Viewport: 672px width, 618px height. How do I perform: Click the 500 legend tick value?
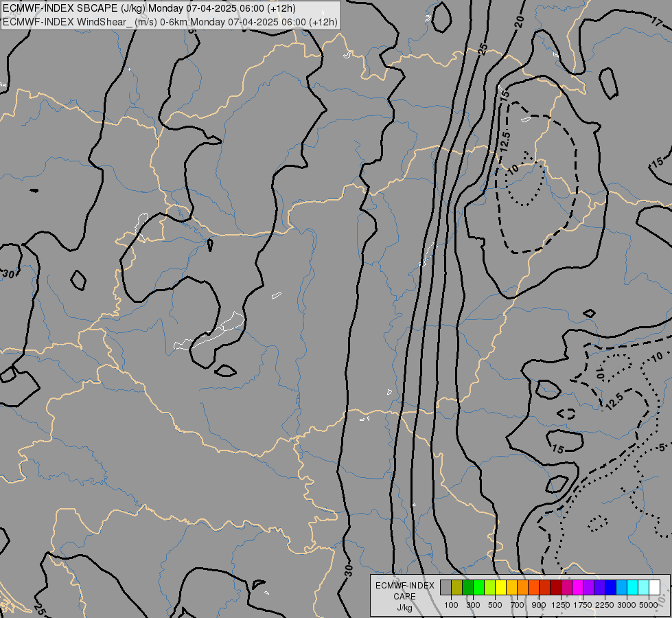495,605
